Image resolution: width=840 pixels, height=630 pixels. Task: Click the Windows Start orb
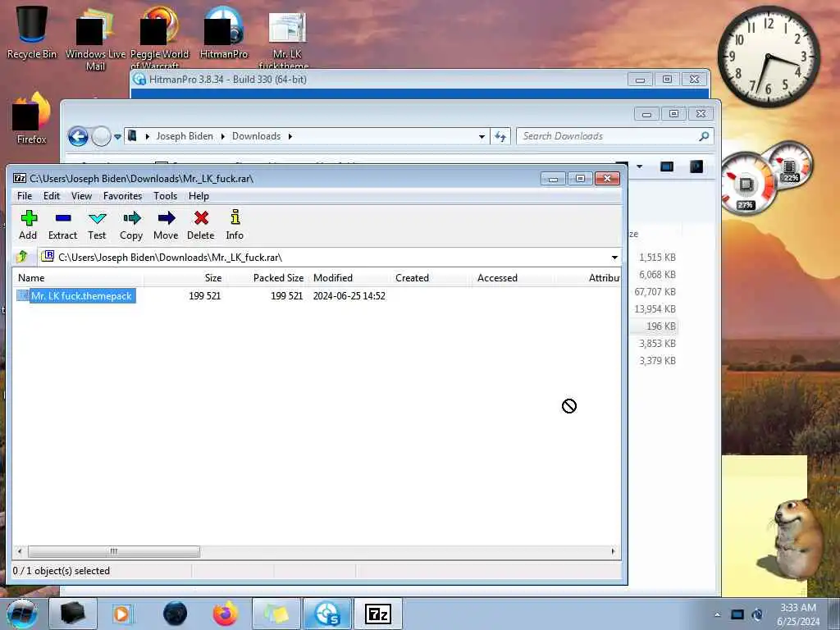pos(22,614)
